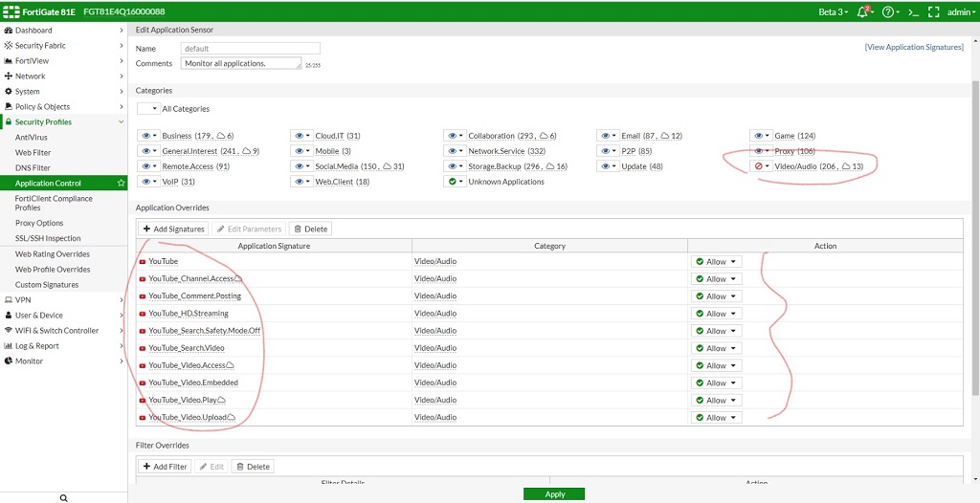Click the Dashboard sidebar icon
Viewport: 980px width, 503px height.
8,30
